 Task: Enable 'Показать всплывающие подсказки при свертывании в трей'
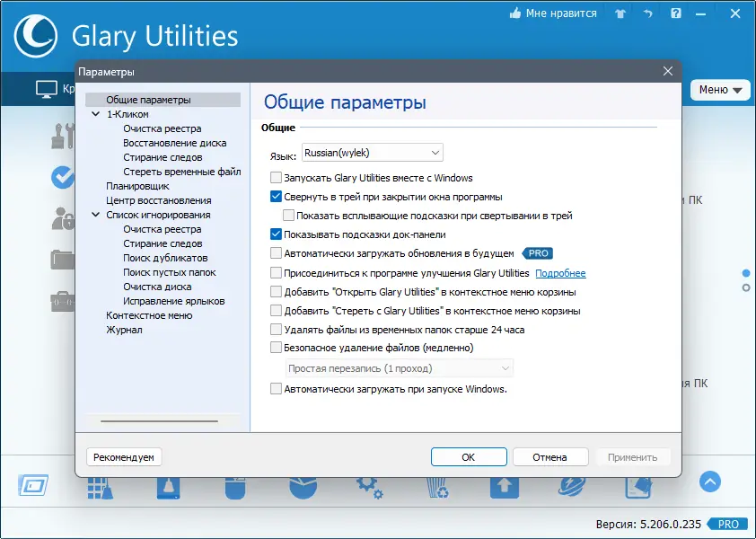click(288, 216)
